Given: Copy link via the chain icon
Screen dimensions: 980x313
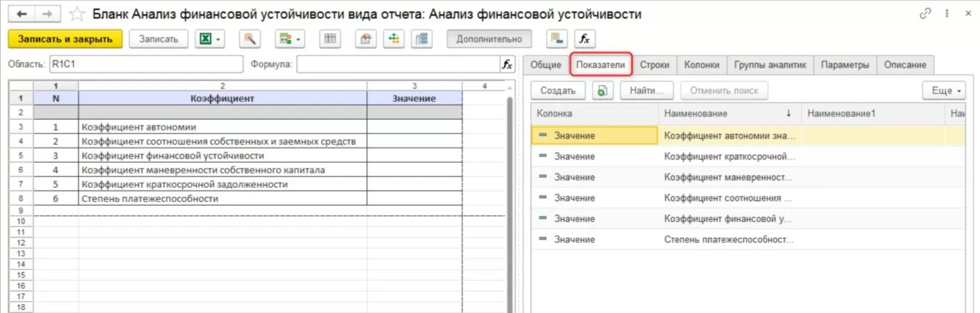Looking at the screenshot, I should 925,14.
